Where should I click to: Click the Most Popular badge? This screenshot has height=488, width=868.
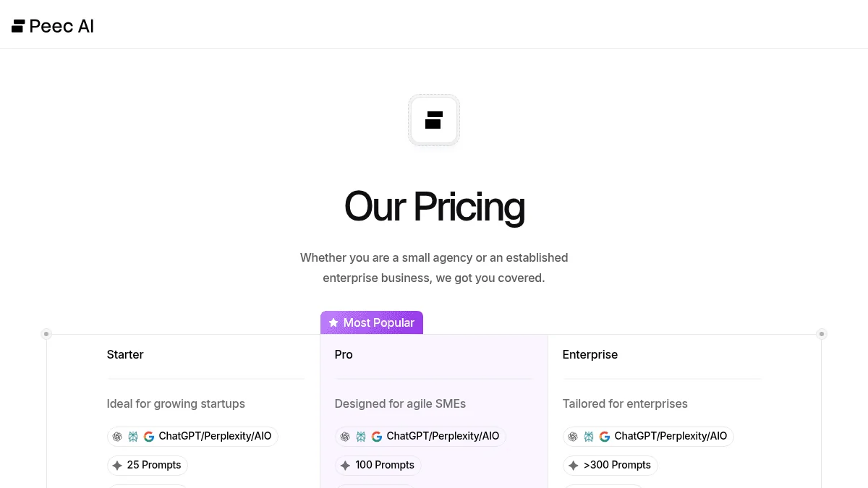371,322
